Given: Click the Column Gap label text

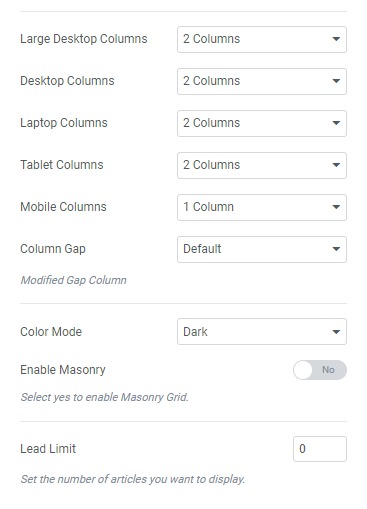Looking at the screenshot, I should 53,249.
